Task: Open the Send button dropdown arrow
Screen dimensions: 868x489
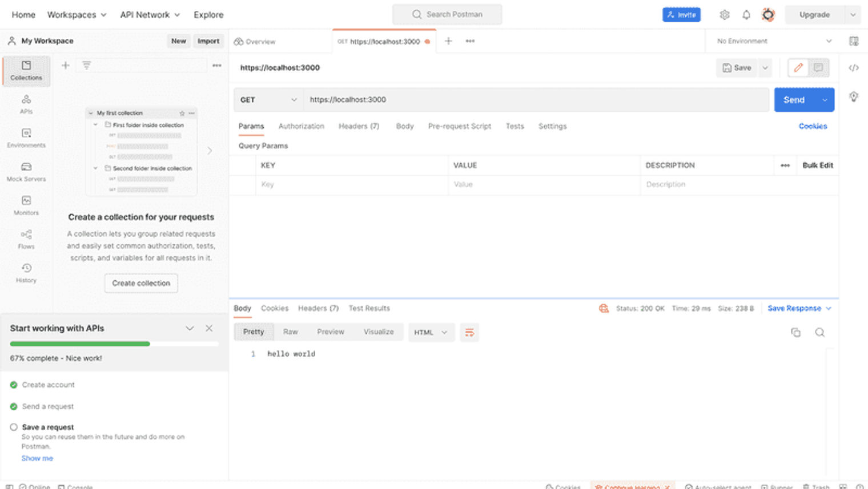Action: pos(825,100)
